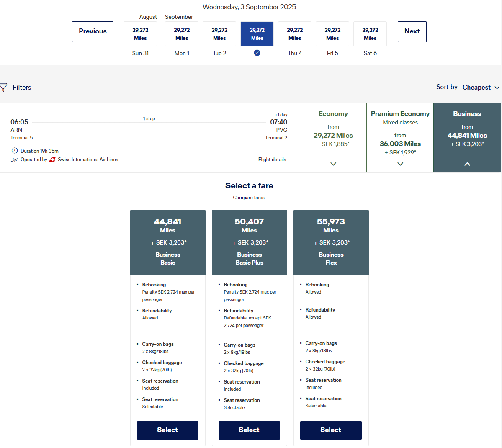
Task: Click arrival time 07:40
Action: 278,122
